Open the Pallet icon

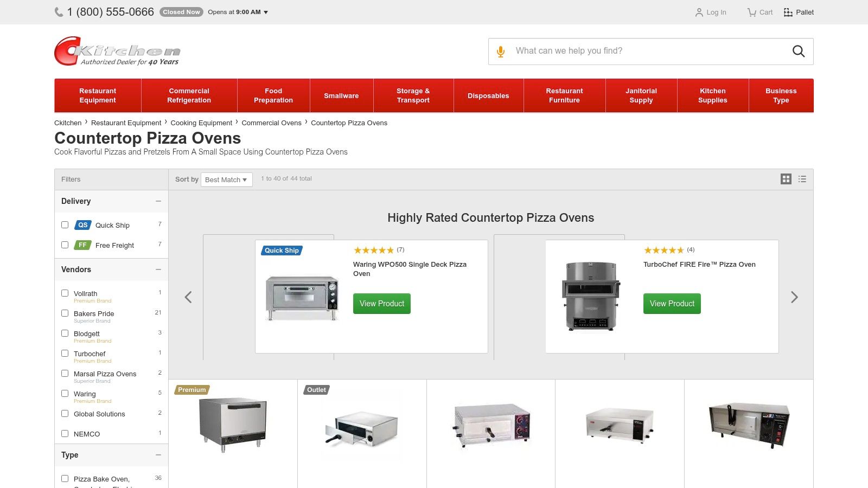788,12
